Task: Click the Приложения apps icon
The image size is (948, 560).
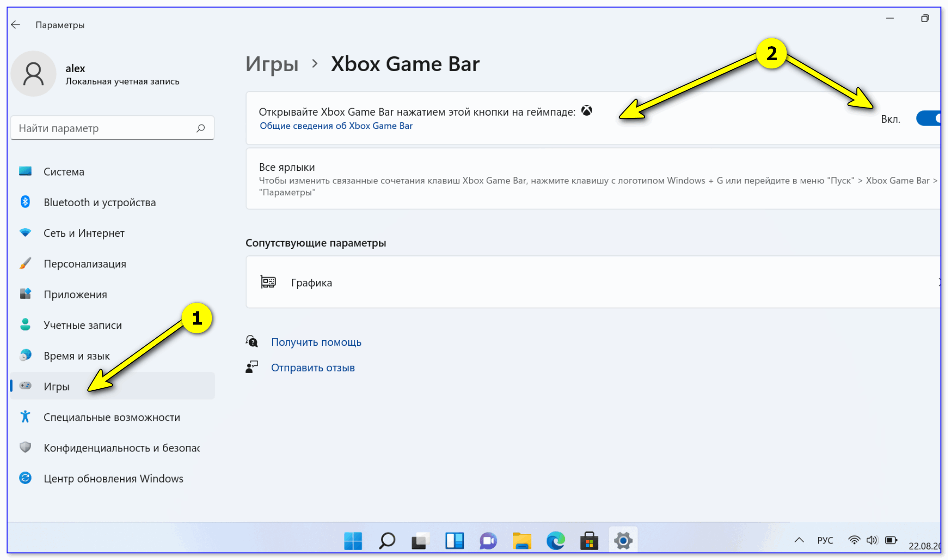Action: point(25,293)
